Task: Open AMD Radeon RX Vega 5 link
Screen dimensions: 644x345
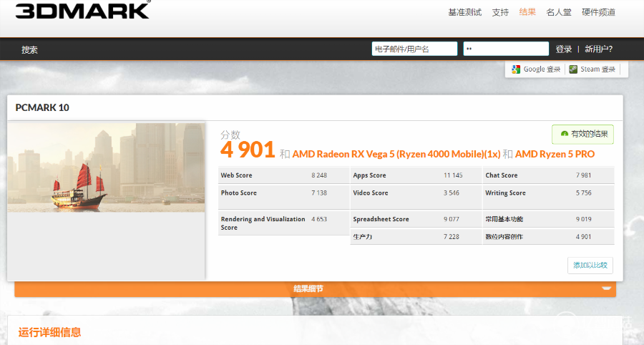Action: [x=396, y=154]
